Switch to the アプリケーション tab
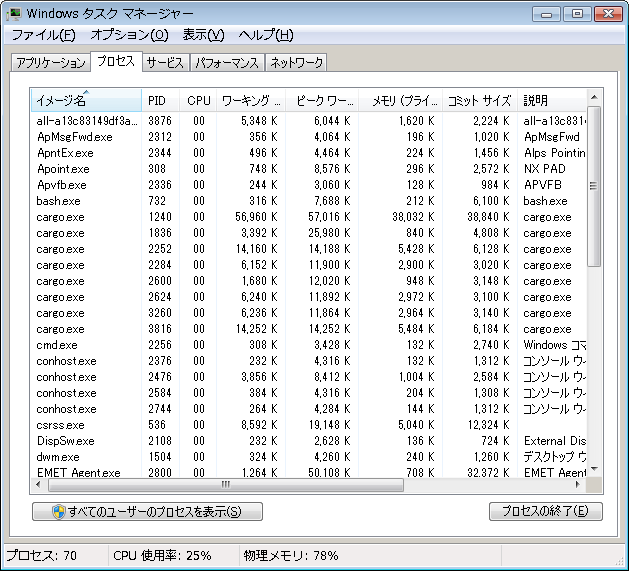 (x=51, y=63)
